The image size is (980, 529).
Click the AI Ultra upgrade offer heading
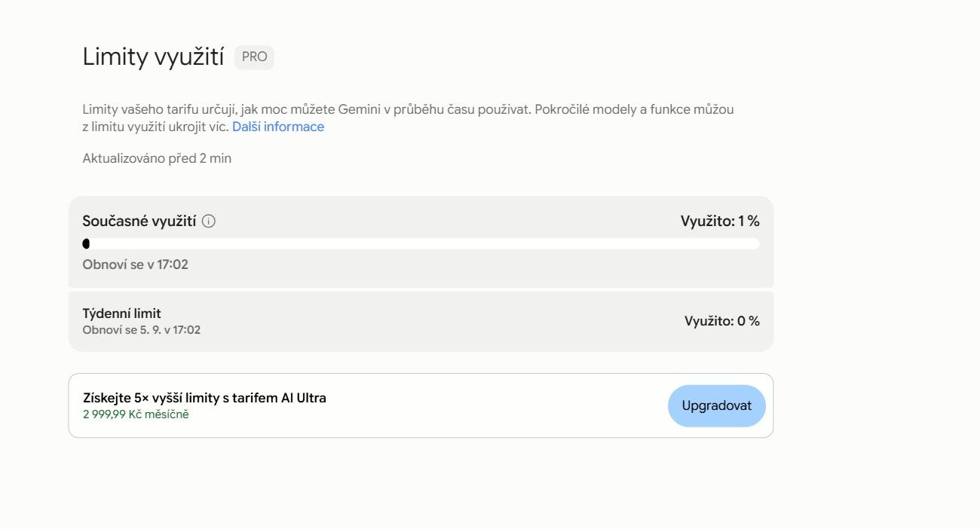[x=204, y=398]
